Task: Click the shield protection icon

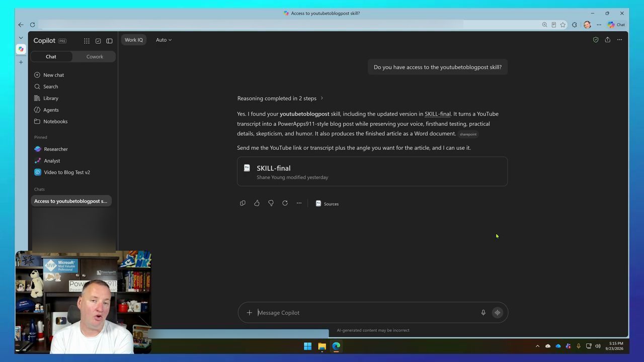Action: [x=596, y=40]
